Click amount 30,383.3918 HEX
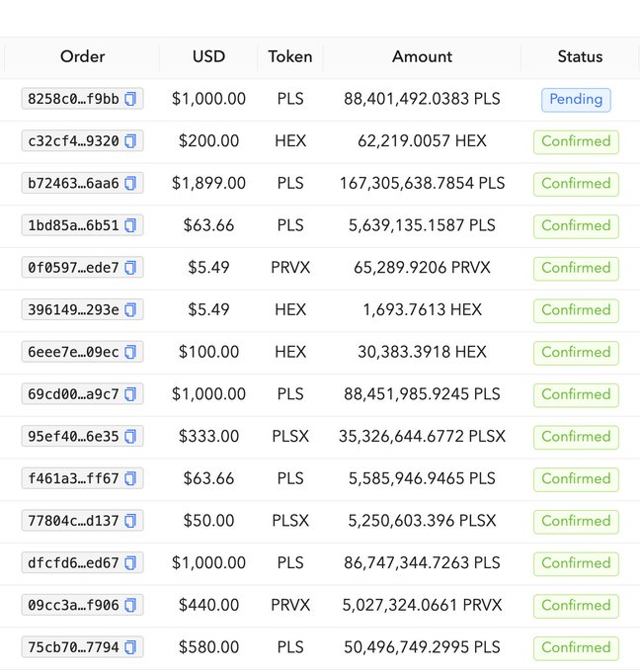Viewport: 640px width, 672px height. coord(422,352)
